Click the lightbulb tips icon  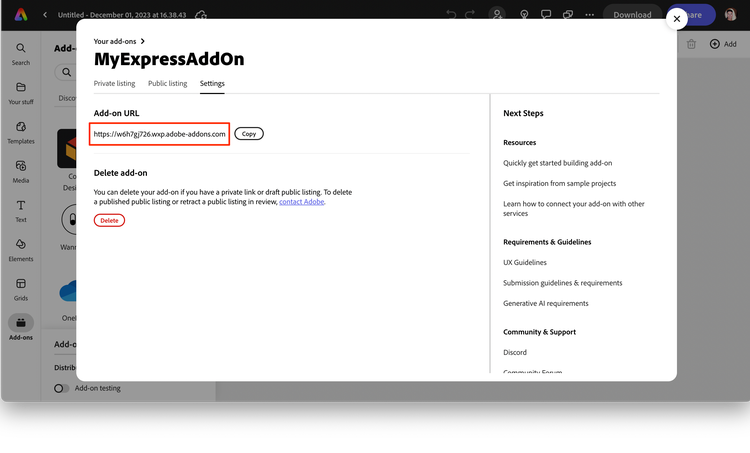[x=524, y=14]
